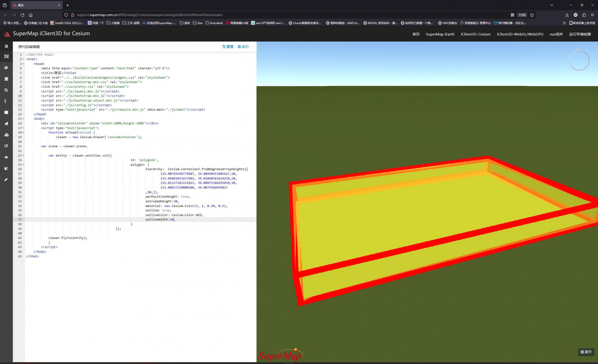Fold the entities.add block at line 23
The image size is (598, 364).
click(23, 155)
